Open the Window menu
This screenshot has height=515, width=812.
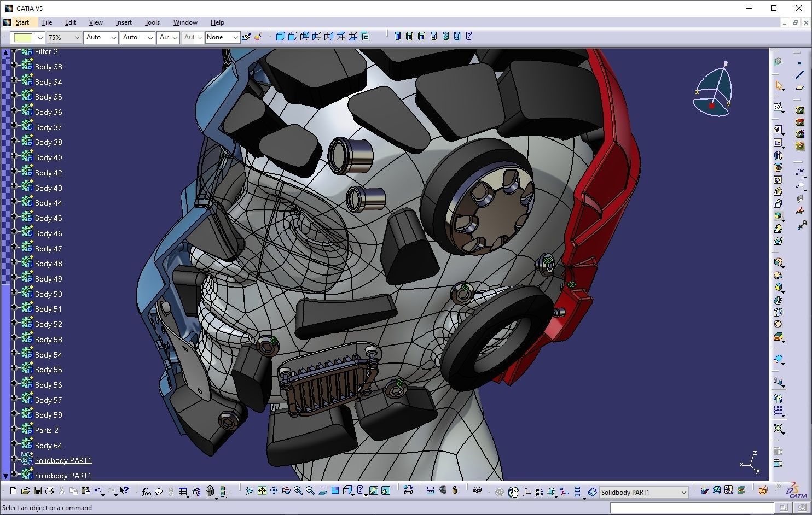(185, 22)
